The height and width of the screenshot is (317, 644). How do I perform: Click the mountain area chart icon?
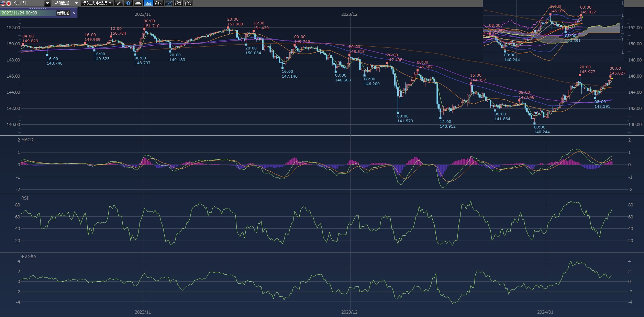point(138,3)
